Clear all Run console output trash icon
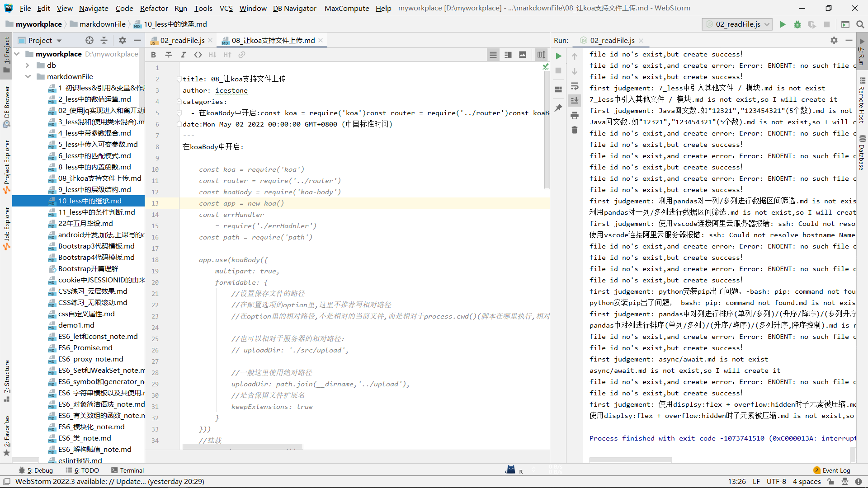 [575, 130]
